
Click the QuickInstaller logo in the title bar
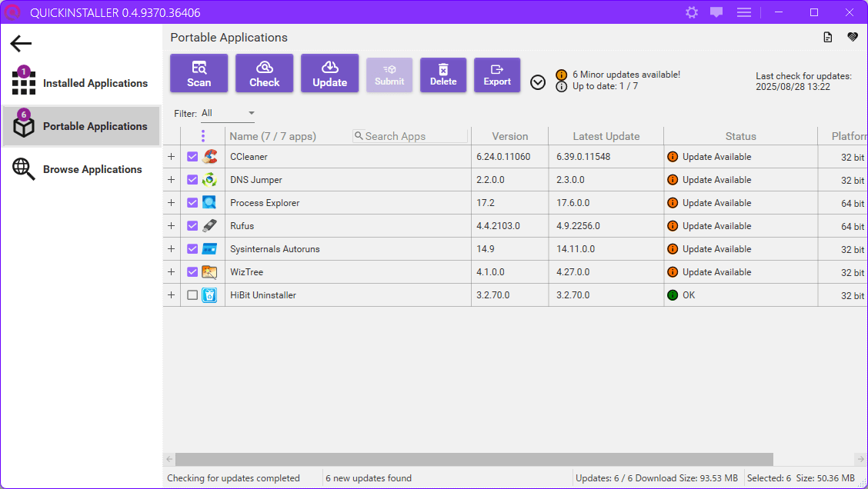click(12, 12)
